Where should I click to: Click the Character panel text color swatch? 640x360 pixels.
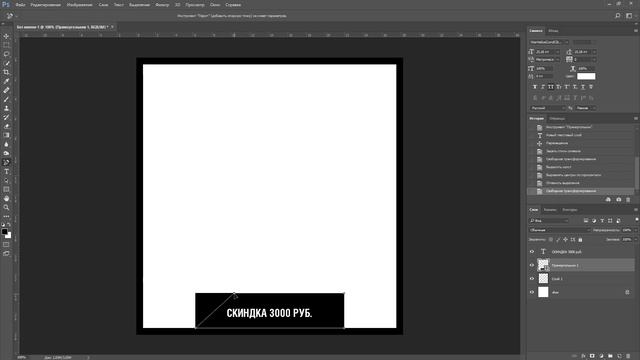pyautogui.click(x=586, y=76)
